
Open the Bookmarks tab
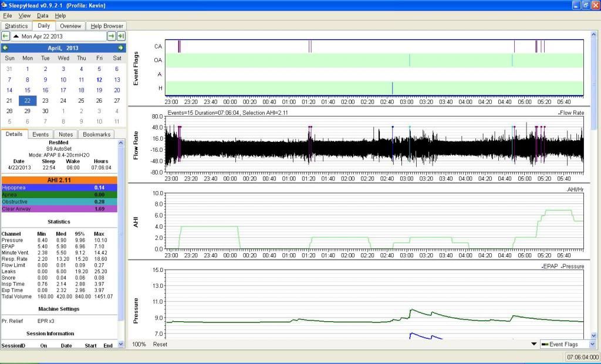click(96, 134)
